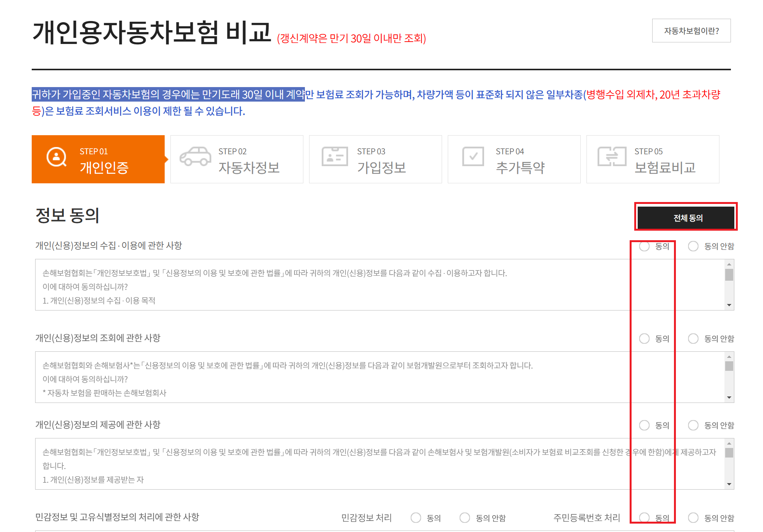Screen dimensions: 763x532
Task: Choose 동의 안함 for 주민등록번호 처리
Action: tap(693, 518)
